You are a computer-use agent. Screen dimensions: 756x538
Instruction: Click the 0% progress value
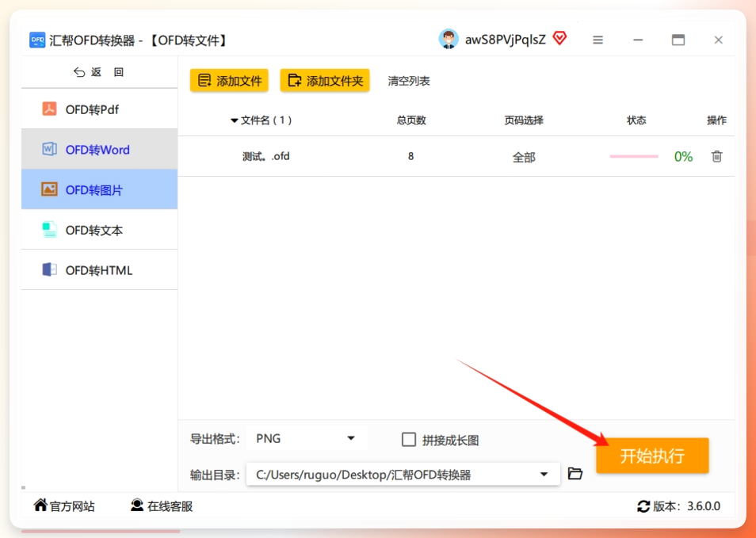click(683, 156)
